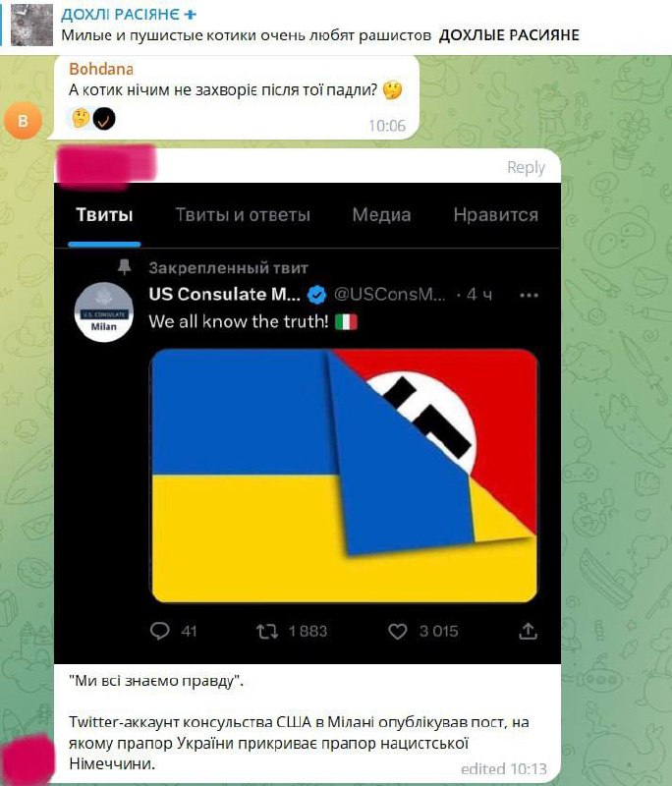This screenshot has width=672, height=786.
Task: Open US Consulate Milan profile avatar
Action: [104, 311]
